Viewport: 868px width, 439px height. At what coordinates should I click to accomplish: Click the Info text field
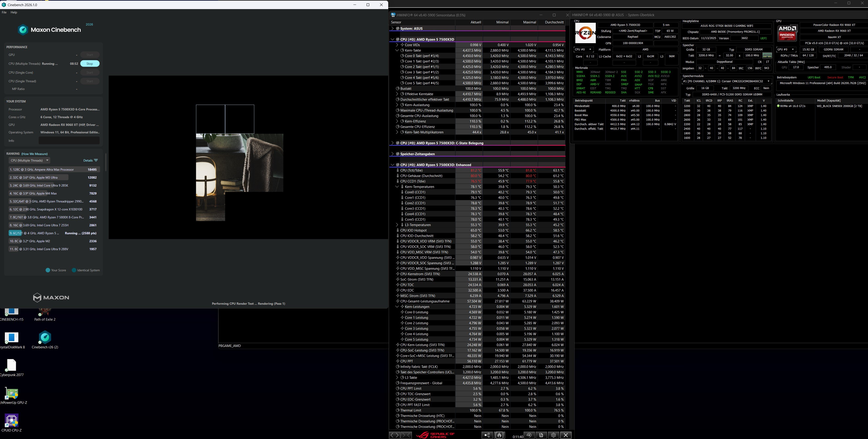click(69, 141)
